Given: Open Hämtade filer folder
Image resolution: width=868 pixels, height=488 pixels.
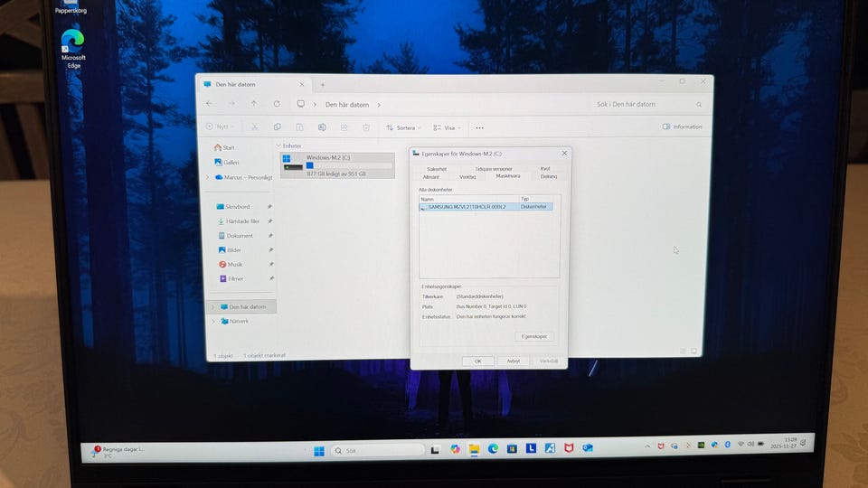Looking at the screenshot, I should (238, 221).
